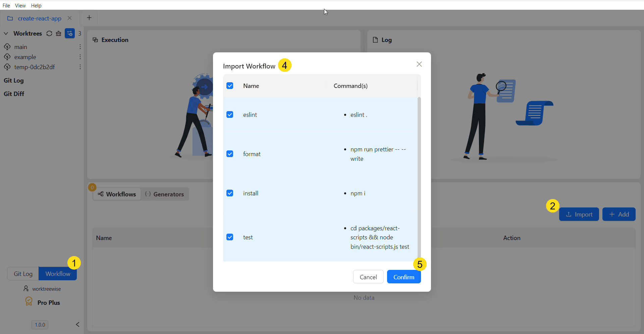Click the Confirm button
Image resolution: width=644 pixels, height=334 pixels.
click(404, 277)
